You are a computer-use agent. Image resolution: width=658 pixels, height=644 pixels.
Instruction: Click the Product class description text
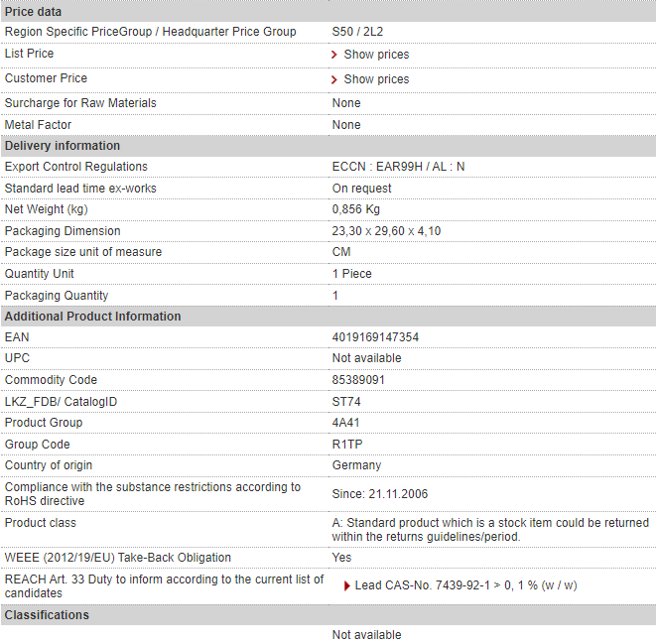point(490,530)
